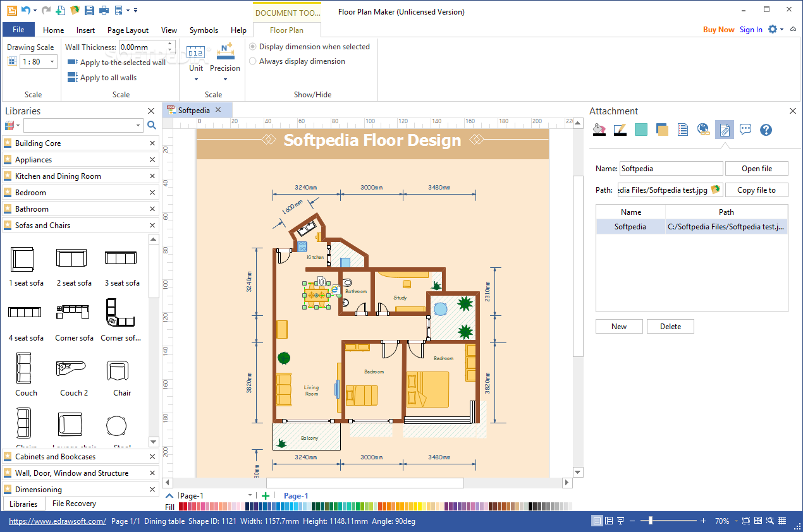
Task: Click the Fit to width status icon
Action: point(758,521)
